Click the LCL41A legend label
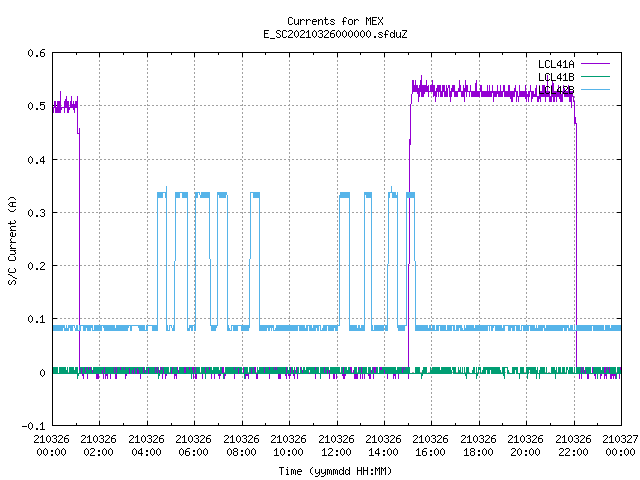This screenshot has width=640, height=480. coord(556,64)
